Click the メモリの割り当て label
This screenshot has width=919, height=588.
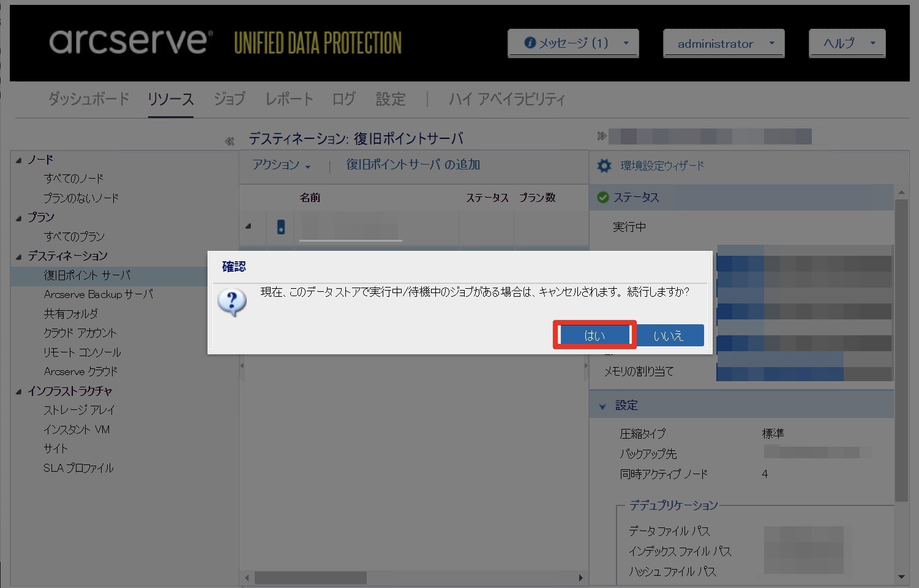pos(639,371)
